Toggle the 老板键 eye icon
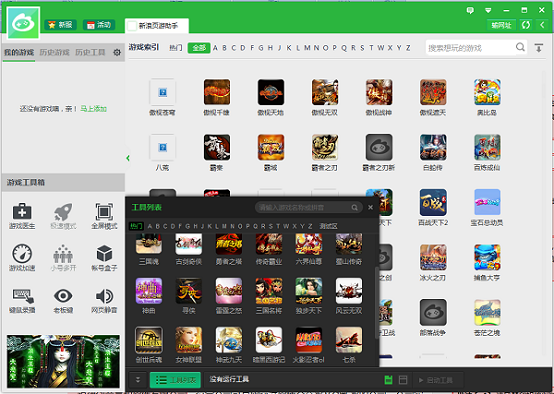Image resolution: width=554 pixels, height=394 pixels. click(63, 300)
